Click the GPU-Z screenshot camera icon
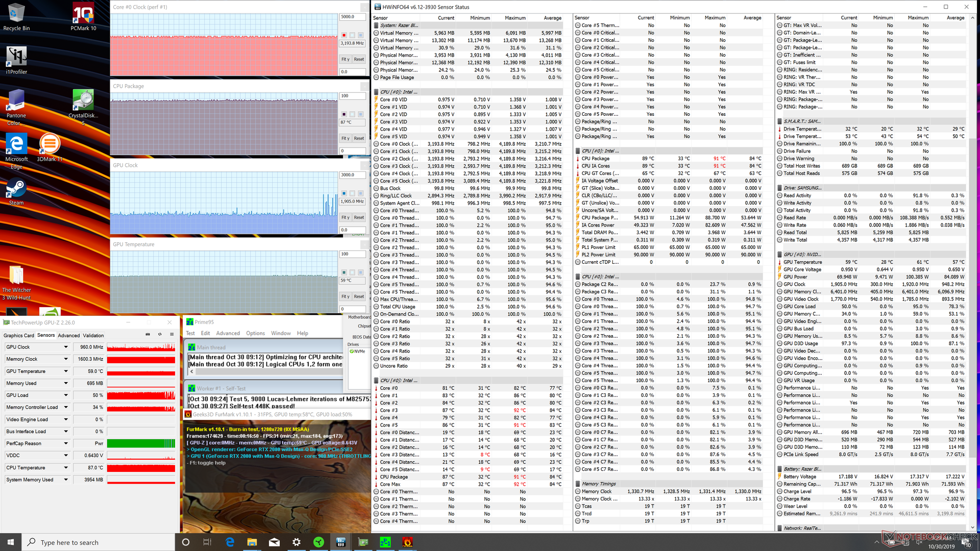Screen dimensions: 980x551 [148, 335]
